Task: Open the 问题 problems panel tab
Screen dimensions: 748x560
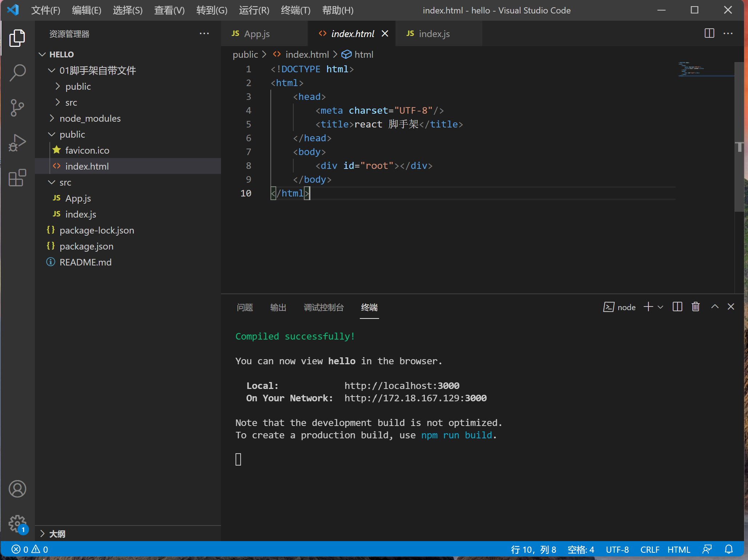Action: (x=245, y=308)
